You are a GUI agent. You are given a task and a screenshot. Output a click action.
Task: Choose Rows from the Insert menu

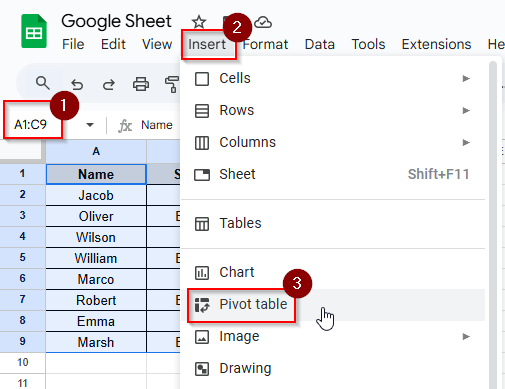(x=333, y=111)
